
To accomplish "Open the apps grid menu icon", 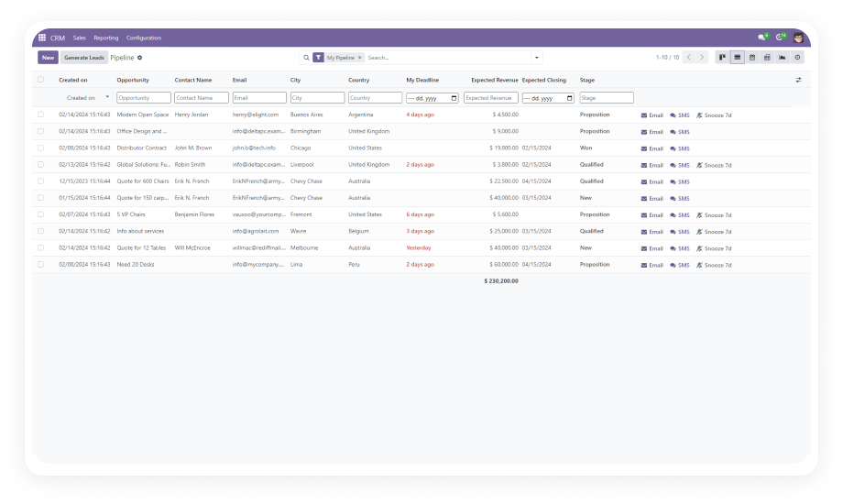I will [42, 38].
